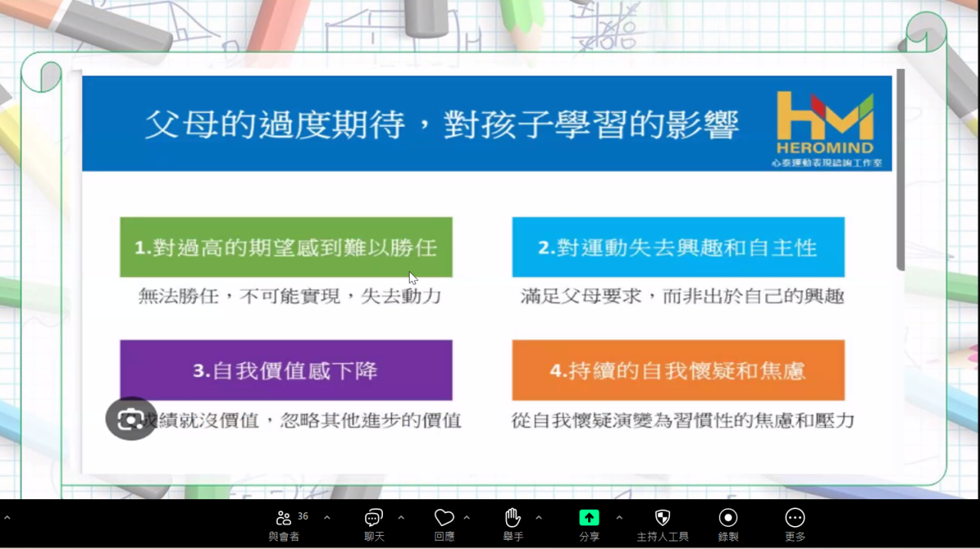Click the orange box about 自我懷疑和焦慮
Viewport: 980px width, 549px height.
pos(678,371)
